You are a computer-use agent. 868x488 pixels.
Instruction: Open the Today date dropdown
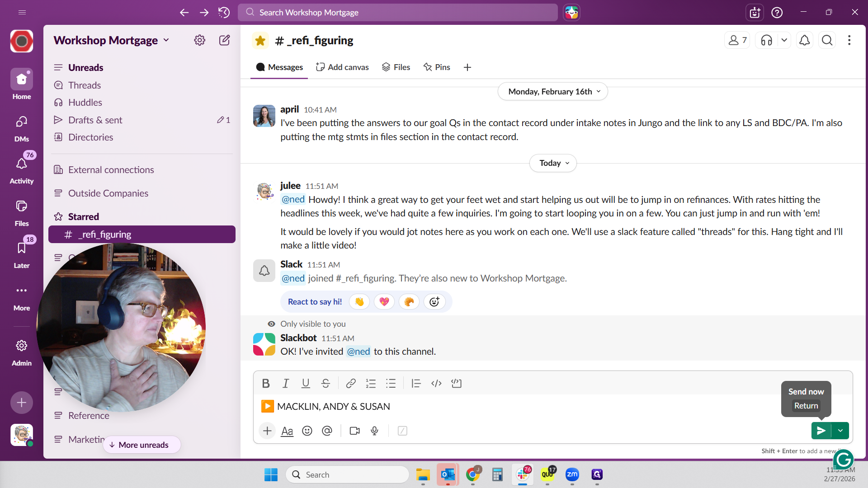553,163
